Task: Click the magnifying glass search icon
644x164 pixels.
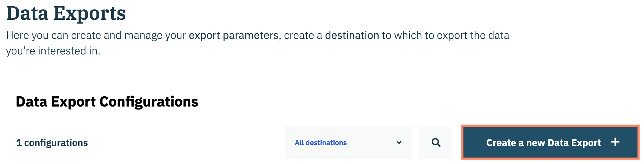Action: [436, 142]
